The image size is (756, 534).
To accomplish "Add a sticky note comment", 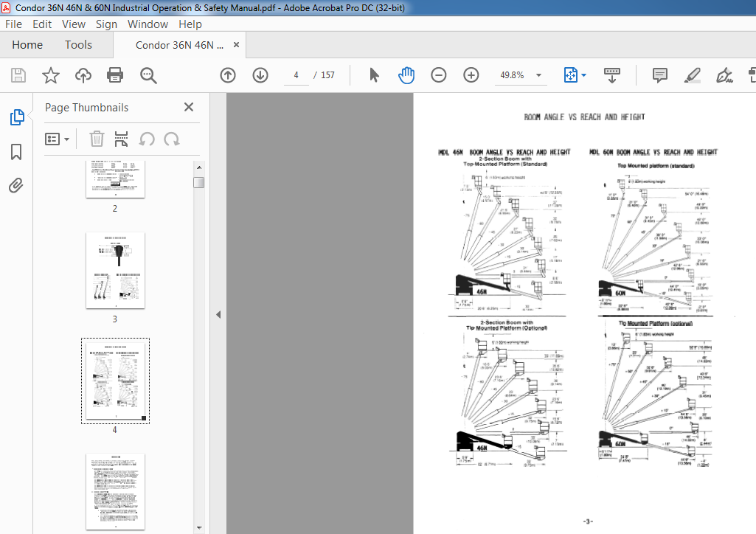I will pos(659,75).
